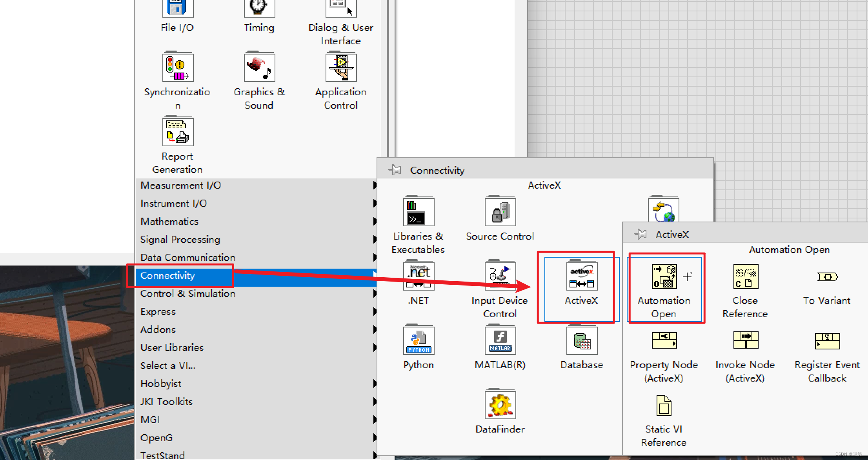Open the Instrument I/O menu entry
The image size is (868, 460).
(174, 203)
